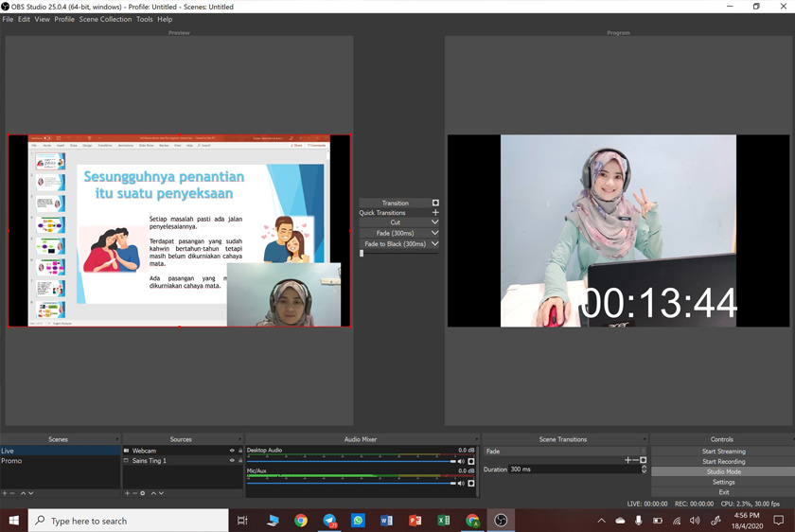Viewport: 795px width, 532px height.
Task: Expand the Cut quick transition dropdown arrow
Action: [434, 222]
